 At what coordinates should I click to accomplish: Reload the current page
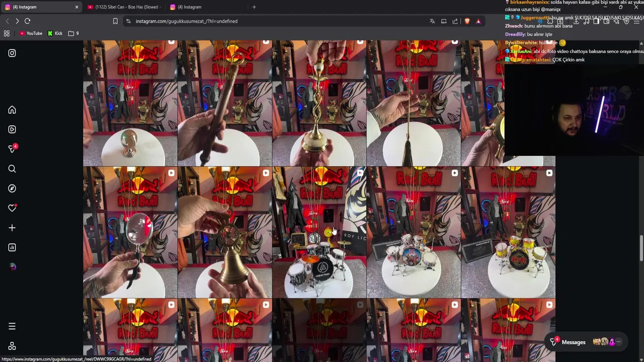[x=28, y=21]
